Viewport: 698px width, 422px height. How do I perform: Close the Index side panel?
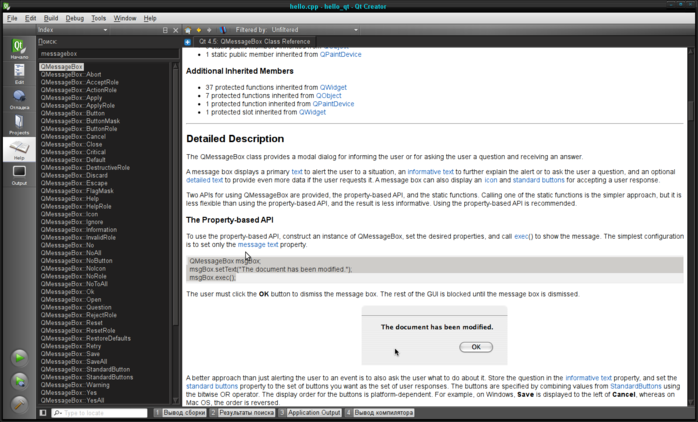pos(175,30)
